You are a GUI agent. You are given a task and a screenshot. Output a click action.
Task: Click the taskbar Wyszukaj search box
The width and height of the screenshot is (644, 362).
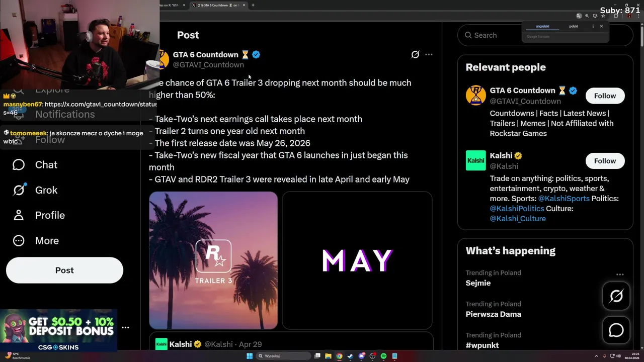click(283, 356)
